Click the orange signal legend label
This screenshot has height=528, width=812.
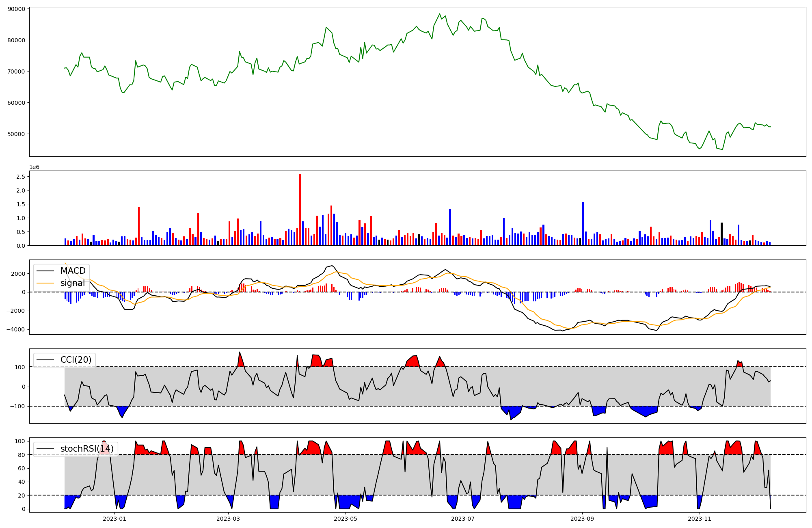point(73,283)
